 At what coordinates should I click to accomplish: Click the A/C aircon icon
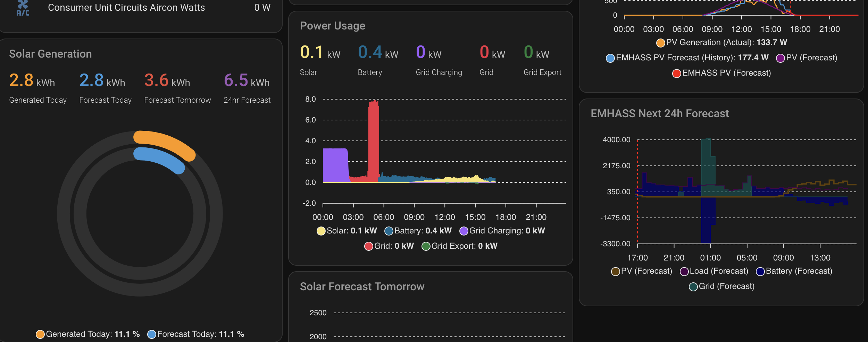23,8
